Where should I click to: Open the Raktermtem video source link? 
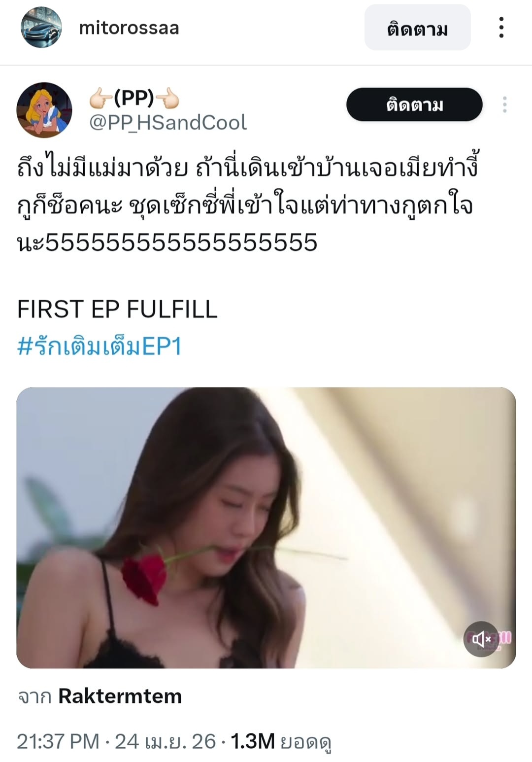120,696
